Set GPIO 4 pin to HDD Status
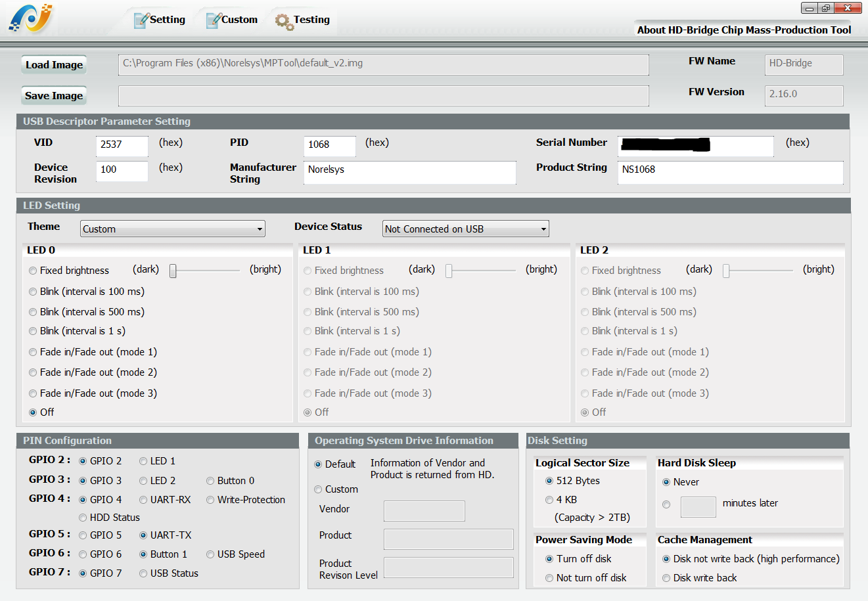868x601 pixels. pos(109,518)
